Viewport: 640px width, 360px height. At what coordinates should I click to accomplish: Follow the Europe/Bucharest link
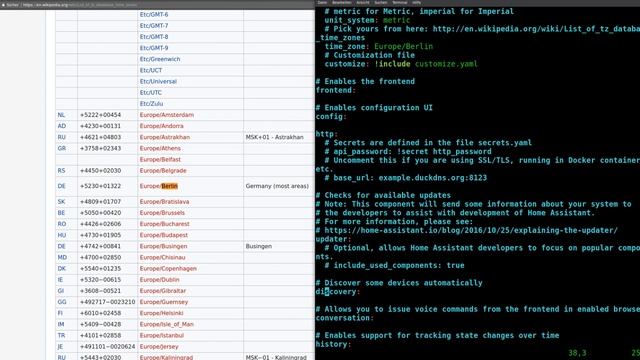point(164,224)
